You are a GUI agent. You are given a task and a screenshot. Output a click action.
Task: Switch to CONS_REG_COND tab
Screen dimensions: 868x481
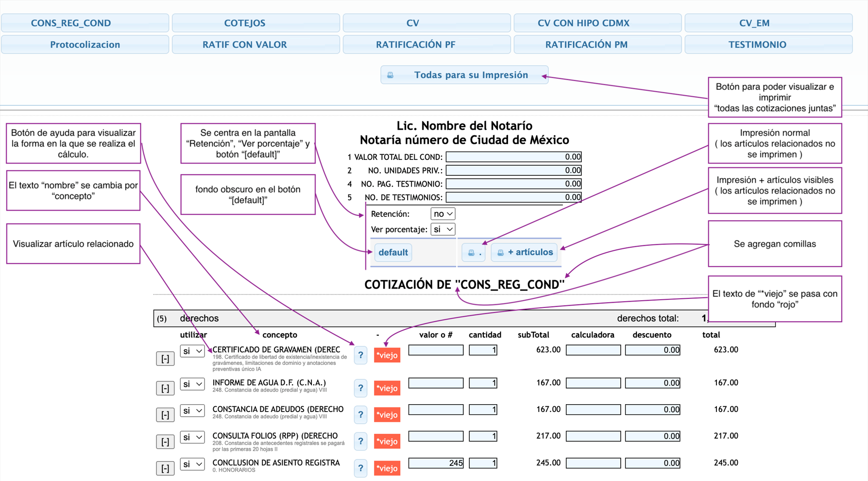[x=85, y=23]
